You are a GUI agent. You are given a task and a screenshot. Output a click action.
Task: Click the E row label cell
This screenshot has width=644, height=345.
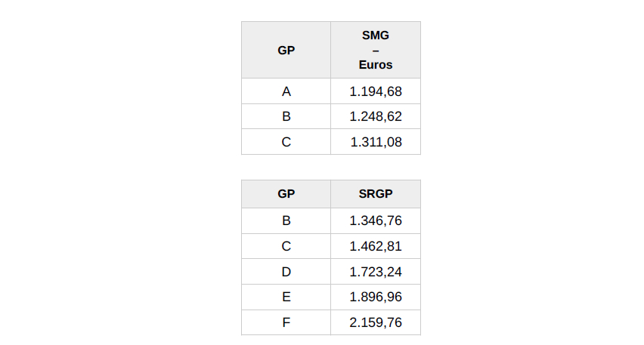286,297
